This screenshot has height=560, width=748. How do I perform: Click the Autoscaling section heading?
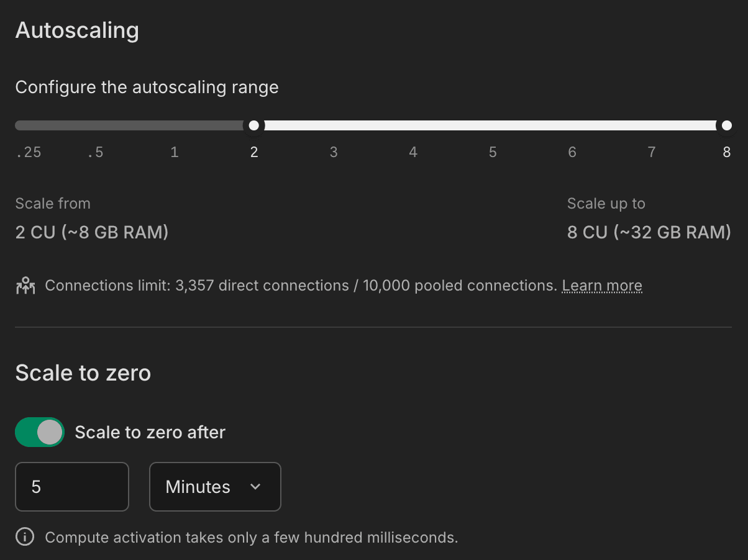76,30
